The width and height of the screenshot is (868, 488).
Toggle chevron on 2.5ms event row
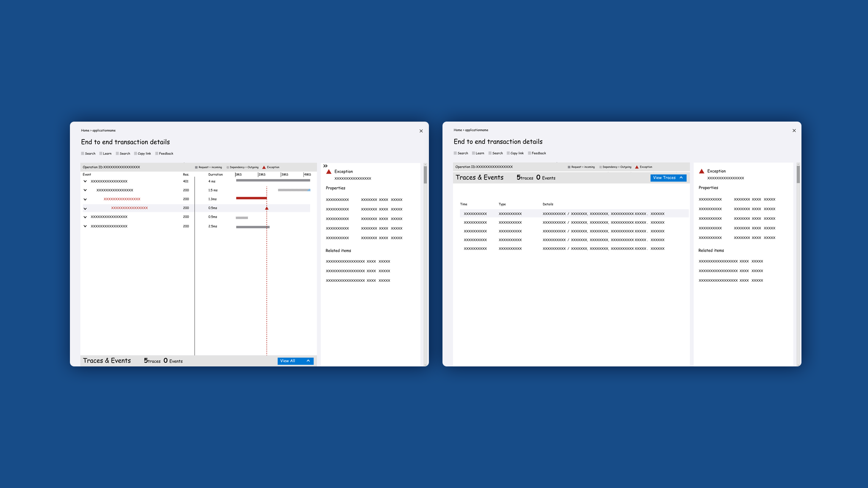tap(85, 226)
